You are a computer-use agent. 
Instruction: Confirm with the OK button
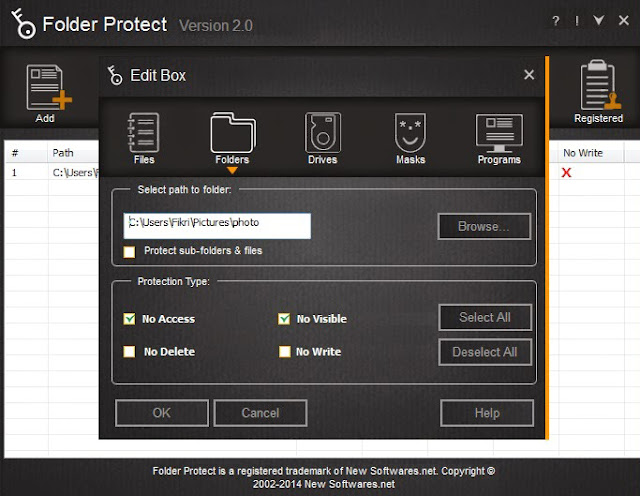(162, 413)
